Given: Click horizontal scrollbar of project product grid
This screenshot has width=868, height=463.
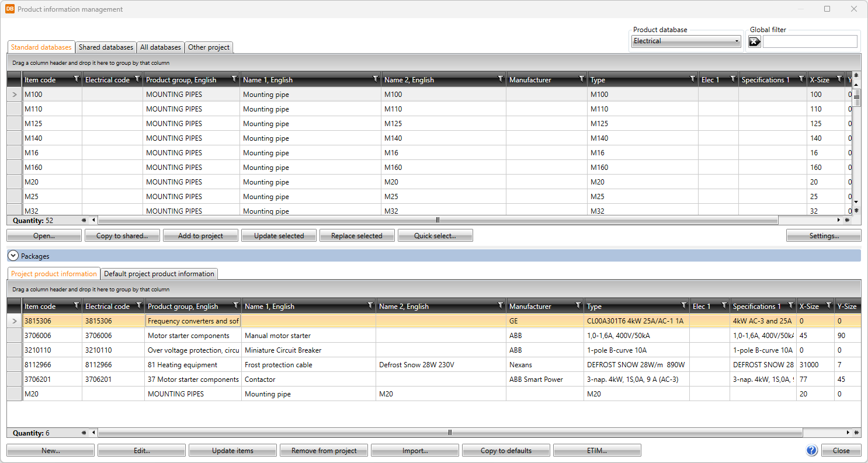Looking at the screenshot, I should [x=450, y=433].
